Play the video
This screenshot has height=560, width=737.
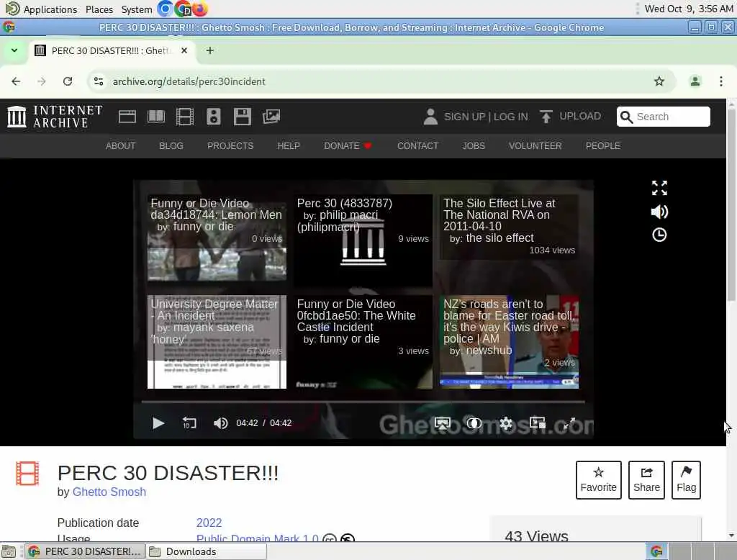(x=158, y=423)
